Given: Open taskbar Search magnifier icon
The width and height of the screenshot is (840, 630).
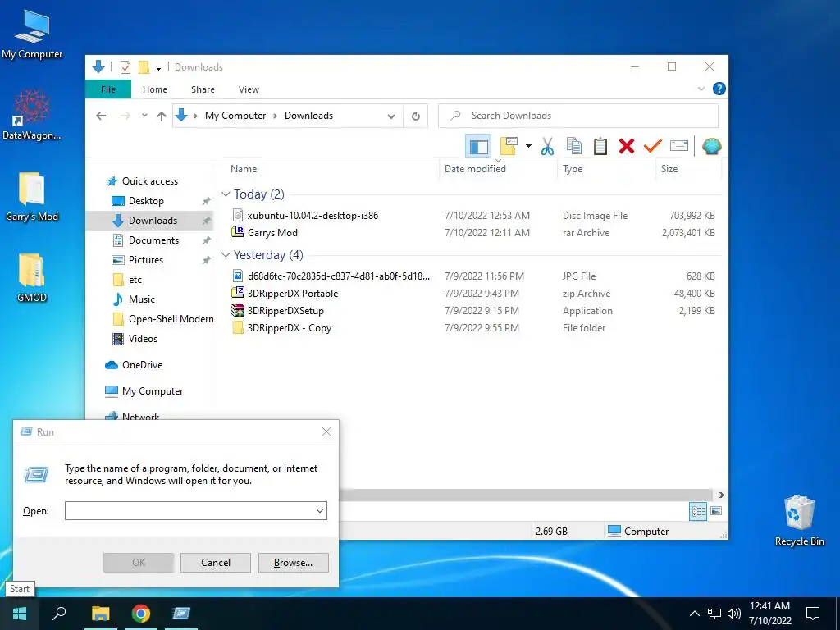Looking at the screenshot, I should pyautogui.click(x=59, y=614).
